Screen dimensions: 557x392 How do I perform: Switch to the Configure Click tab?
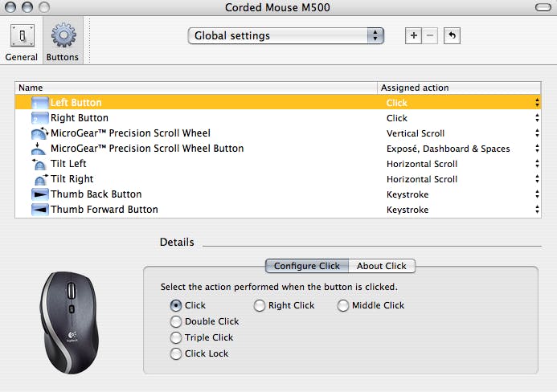307,266
